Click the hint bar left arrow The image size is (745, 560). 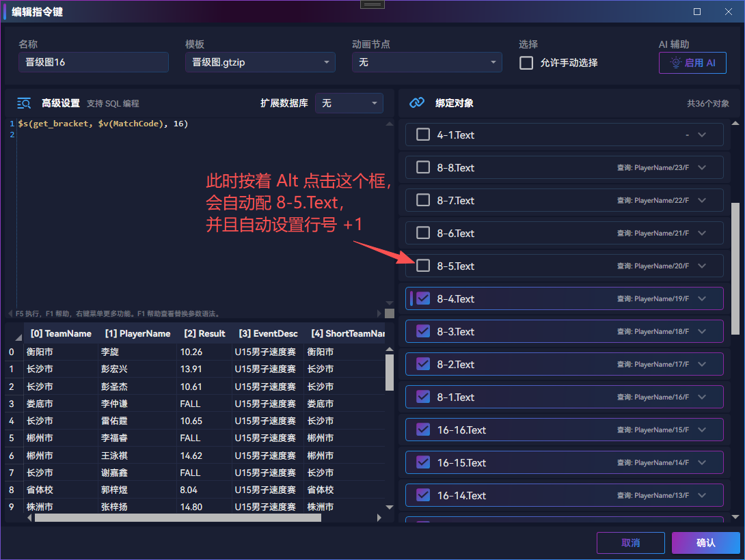(x=10, y=313)
